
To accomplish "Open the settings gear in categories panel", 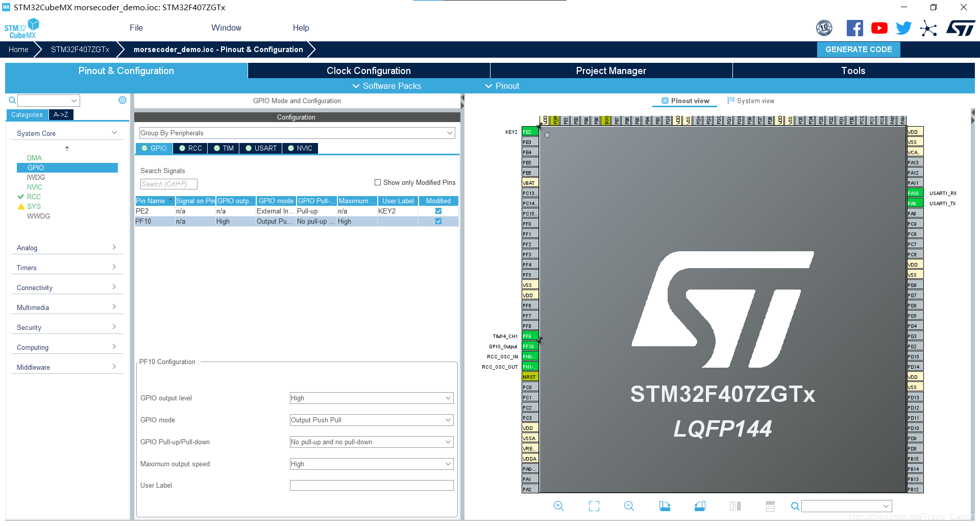I will [122, 100].
